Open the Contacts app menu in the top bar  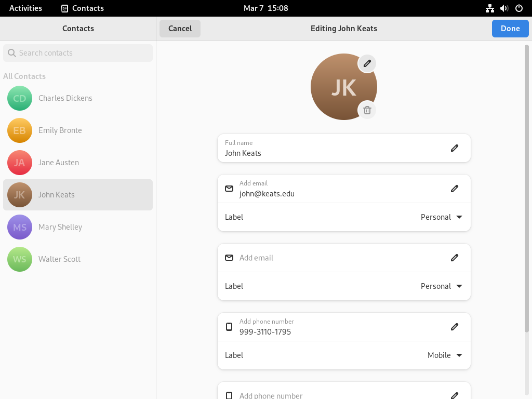pyautogui.click(x=82, y=8)
